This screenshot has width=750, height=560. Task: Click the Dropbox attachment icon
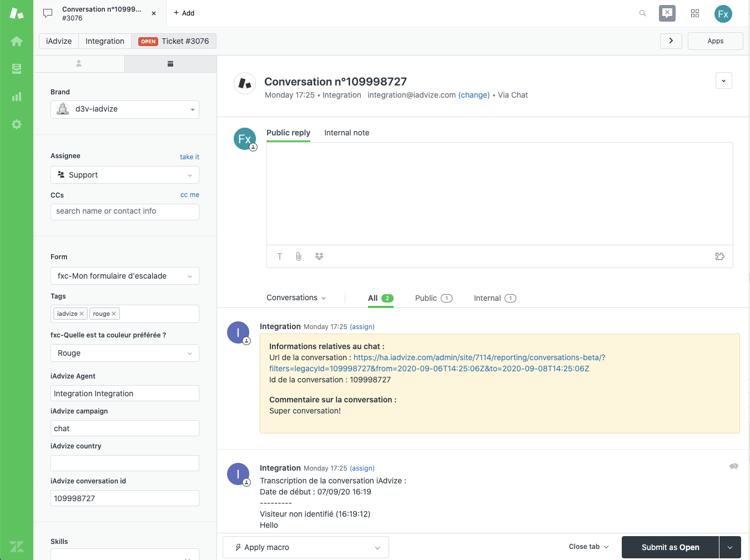coord(319,256)
